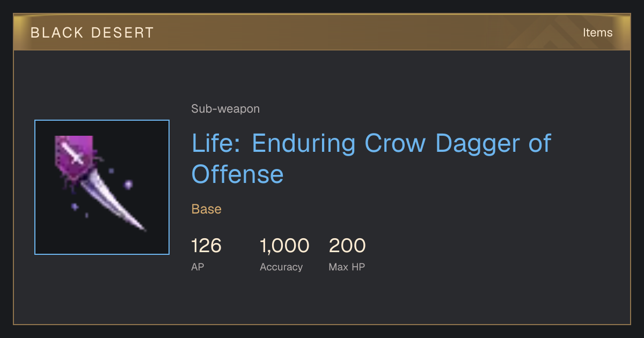
Task: Click the Accuracy stat label
Action: click(x=281, y=267)
